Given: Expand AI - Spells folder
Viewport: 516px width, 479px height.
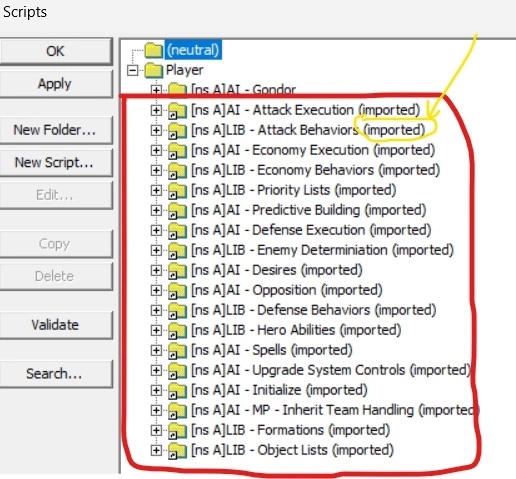Looking at the screenshot, I should (156, 350).
